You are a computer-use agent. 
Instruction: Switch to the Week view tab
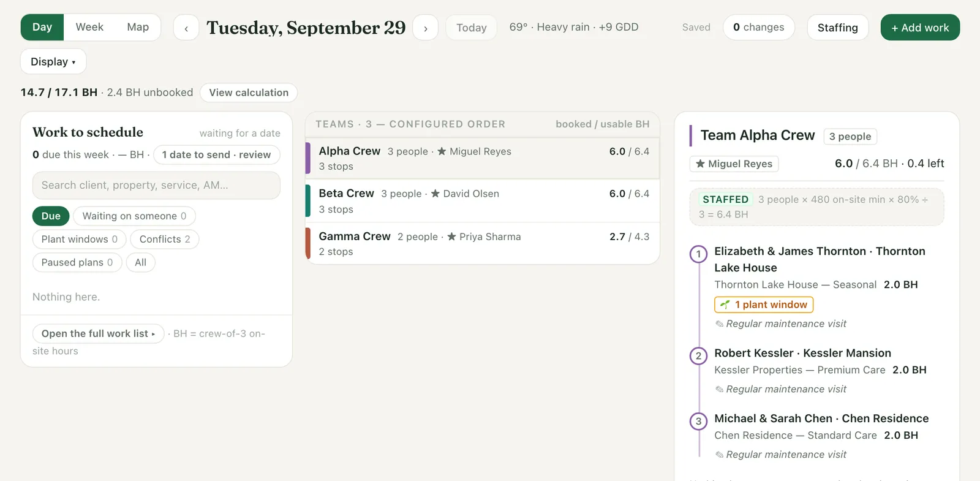click(89, 27)
